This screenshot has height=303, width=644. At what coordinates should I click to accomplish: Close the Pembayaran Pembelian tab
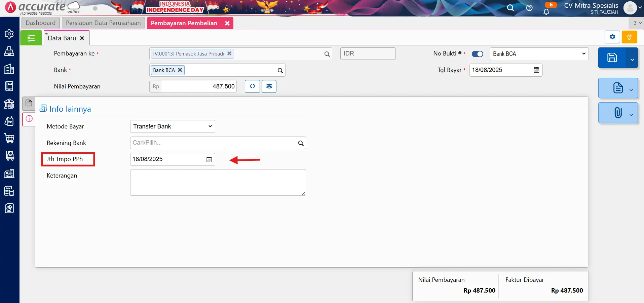(x=227, y=23)
